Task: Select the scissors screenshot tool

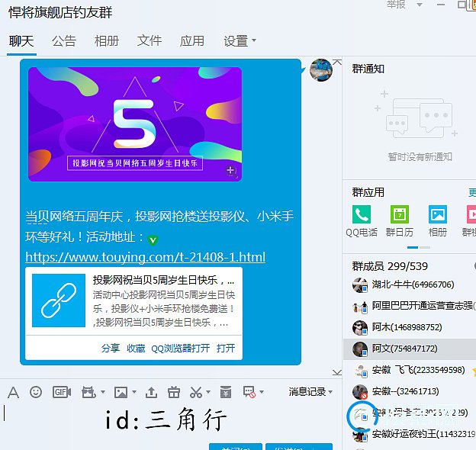Action: (x=195, y=392)
